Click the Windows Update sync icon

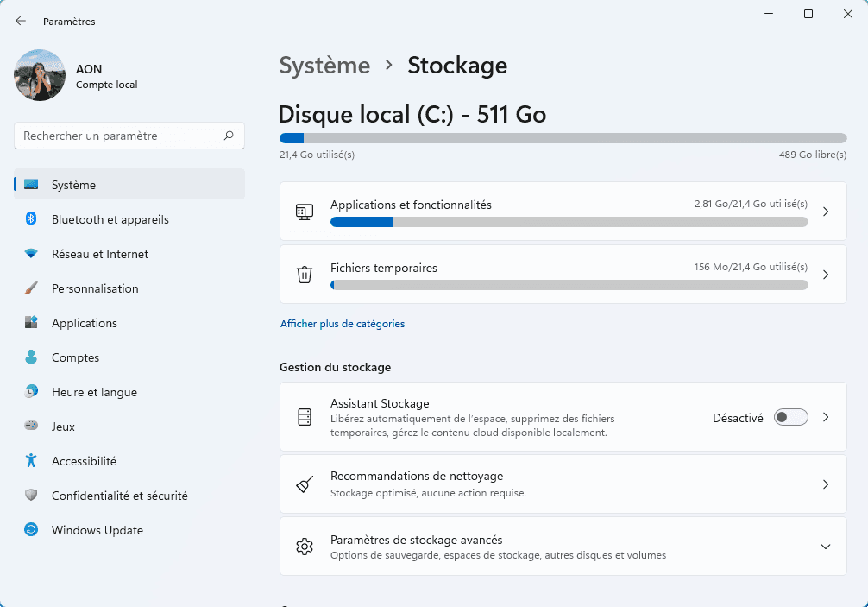click(x=31, y=530)
